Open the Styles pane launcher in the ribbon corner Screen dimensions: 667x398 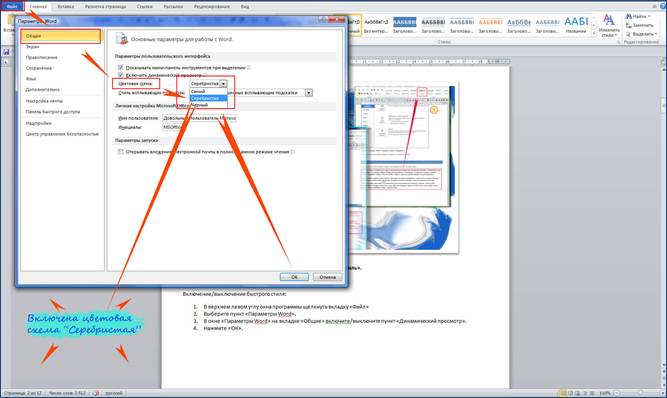618,42
